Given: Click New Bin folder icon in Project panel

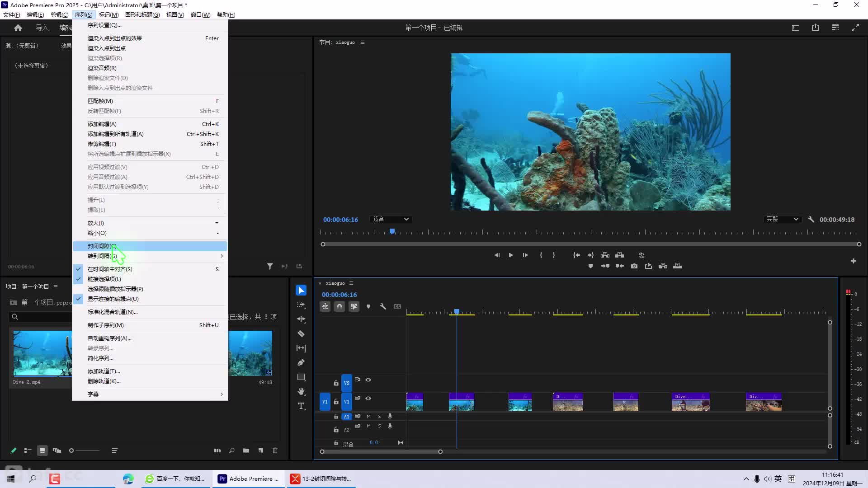Looking at the screenshot, I should (246, 450).
